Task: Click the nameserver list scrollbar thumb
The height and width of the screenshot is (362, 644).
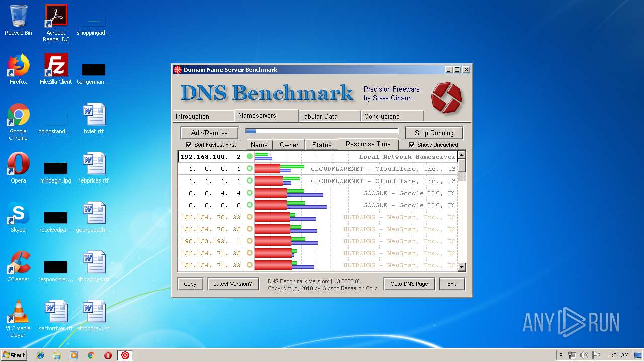Action: [462, 165]
